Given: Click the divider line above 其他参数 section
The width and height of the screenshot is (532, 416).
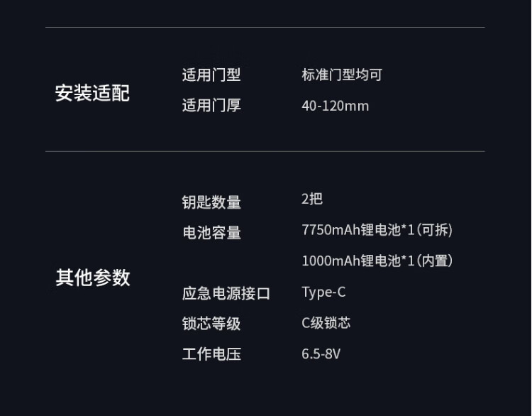Looking at the screenshot, I should click(265, 151).
